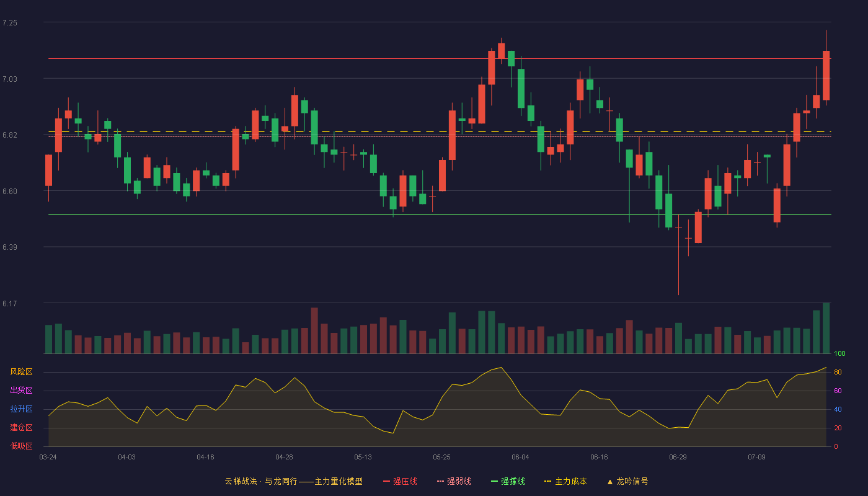Select the 06-04 date label

coord(520,457)
